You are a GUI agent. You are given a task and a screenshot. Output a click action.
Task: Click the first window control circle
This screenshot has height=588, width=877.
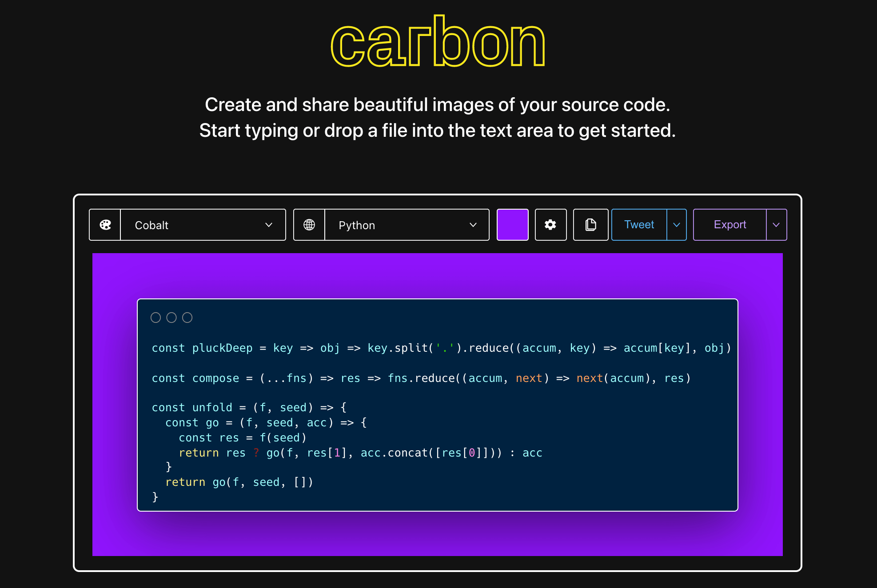pos(155,318)
